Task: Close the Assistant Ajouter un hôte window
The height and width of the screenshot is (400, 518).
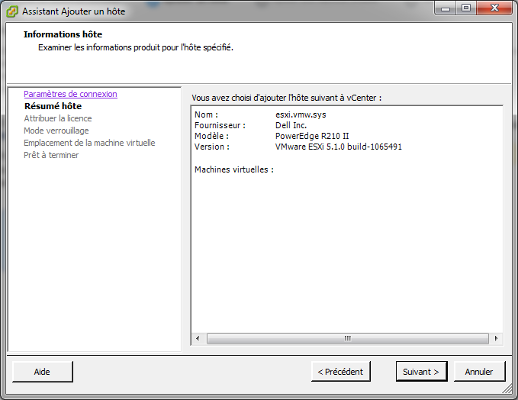Action: pyautogui.click(x=494, y=8)
